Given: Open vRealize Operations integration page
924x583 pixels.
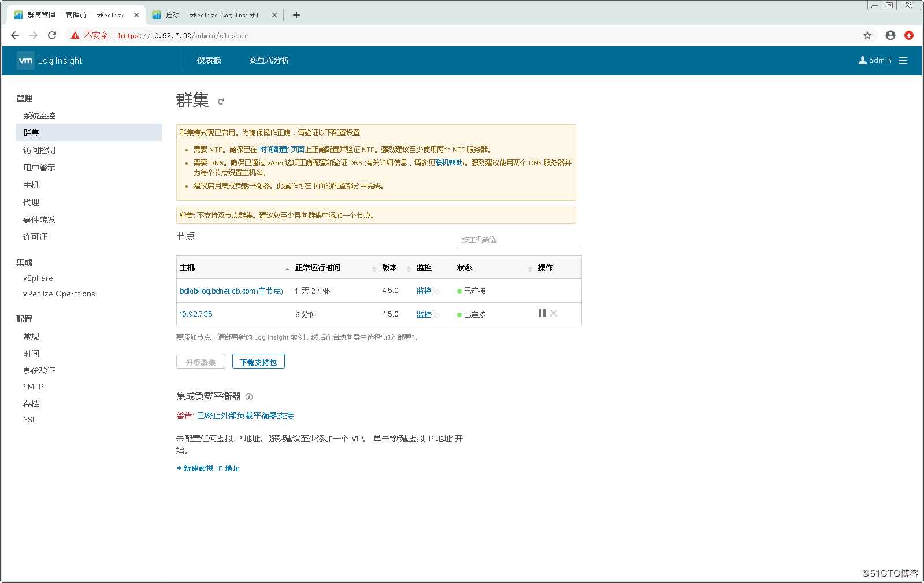Looking at the screenshot, I should (59, 294).
